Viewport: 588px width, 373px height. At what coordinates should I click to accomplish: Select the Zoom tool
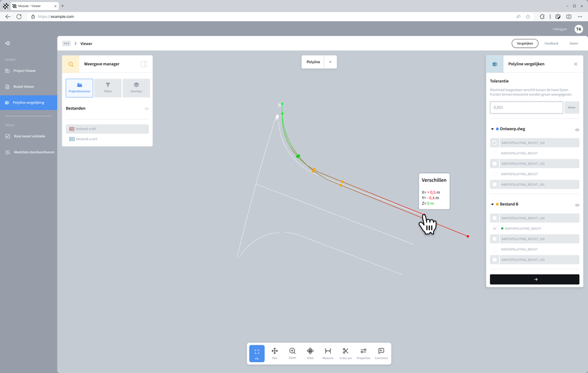(292, 353)
